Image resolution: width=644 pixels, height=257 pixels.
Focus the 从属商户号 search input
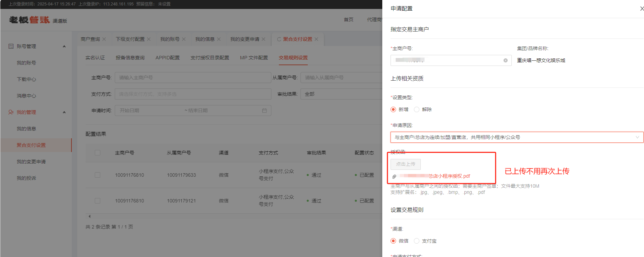[x=341, y=78]
